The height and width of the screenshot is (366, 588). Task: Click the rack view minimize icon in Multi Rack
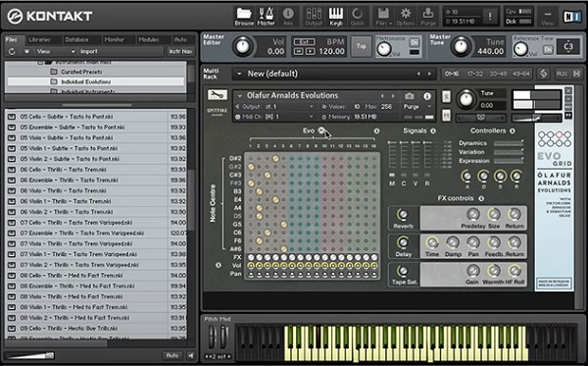543,74
